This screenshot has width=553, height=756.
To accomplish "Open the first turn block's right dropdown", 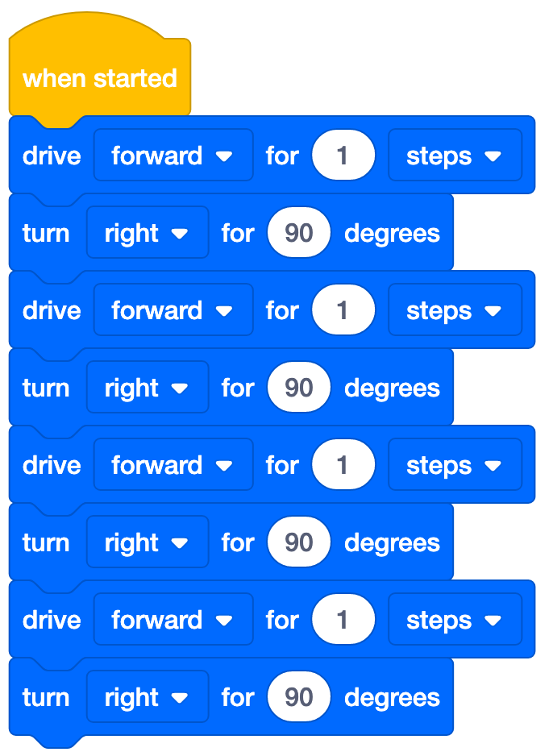I will point(147,232).
